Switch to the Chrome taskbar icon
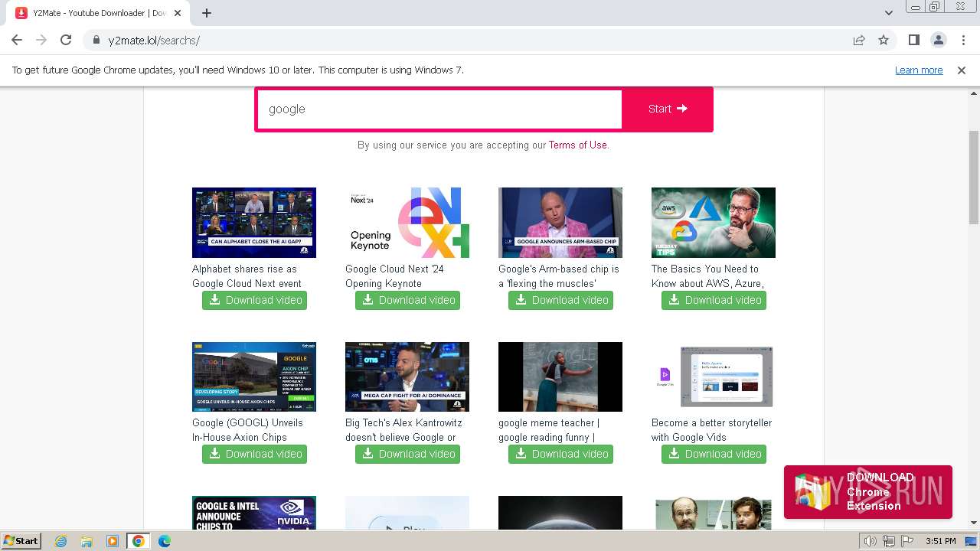Viewport: 980px width, 551px height. [139, 541]
